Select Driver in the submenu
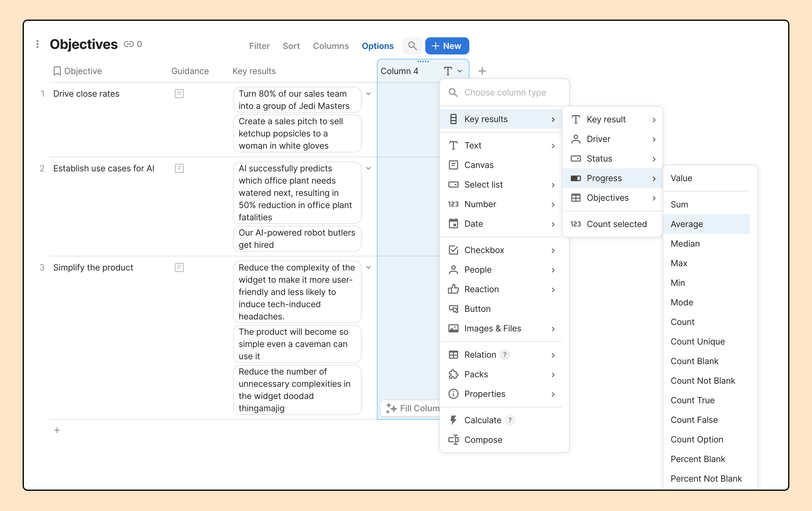Image resolution: width=812 pixels, height=511 pixels. coord(613,139)
